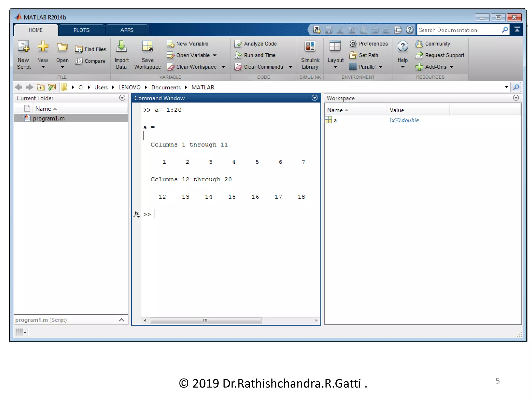The width and height of the screenshot is (532, 399).
Task: Click the Command Window horizontal scrollbar
Action: click(x=205, y=320)
